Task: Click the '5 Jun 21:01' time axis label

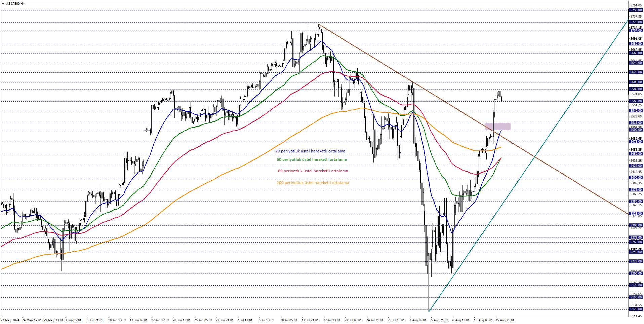Action: tap(95, 320)
